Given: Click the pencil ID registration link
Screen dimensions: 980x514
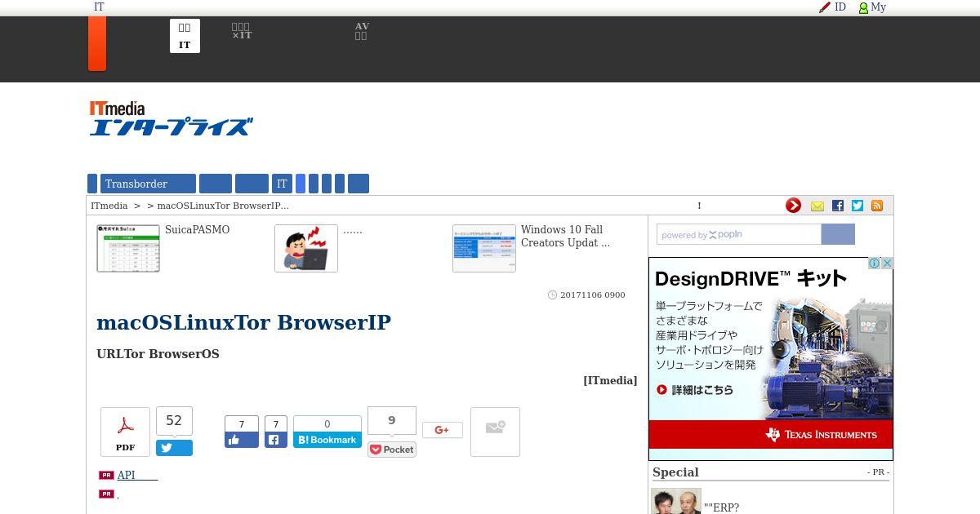Looking at the screenshot, I should click(833, 7).
